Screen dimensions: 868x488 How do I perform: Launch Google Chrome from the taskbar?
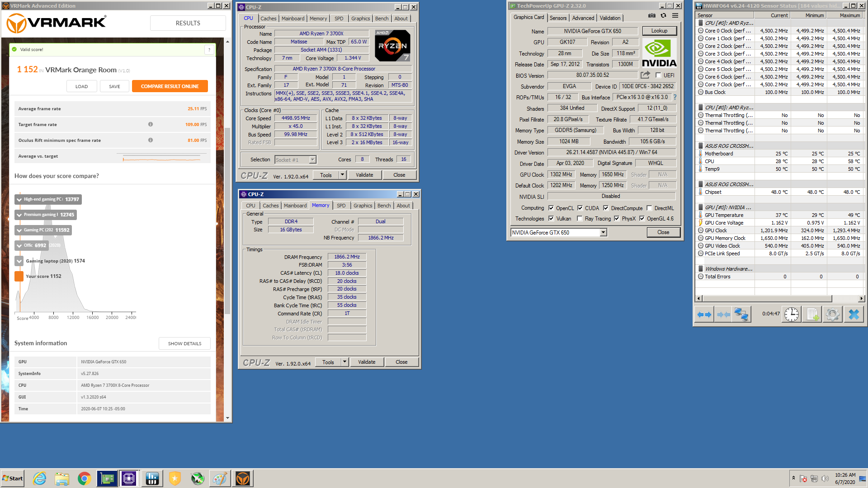coord(84,479)
